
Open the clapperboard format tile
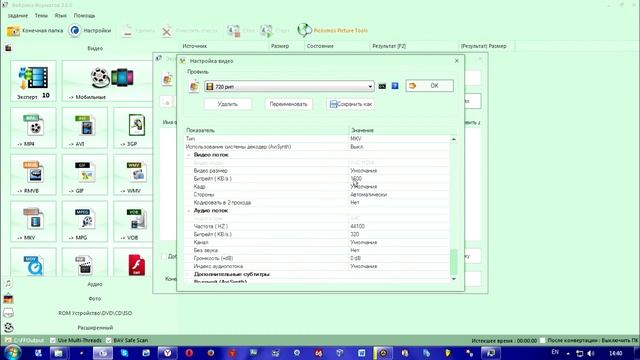(x=85, y=262)
